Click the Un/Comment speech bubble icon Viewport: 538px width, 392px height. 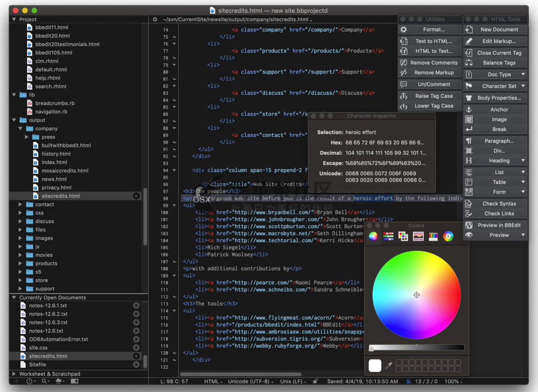404,84
